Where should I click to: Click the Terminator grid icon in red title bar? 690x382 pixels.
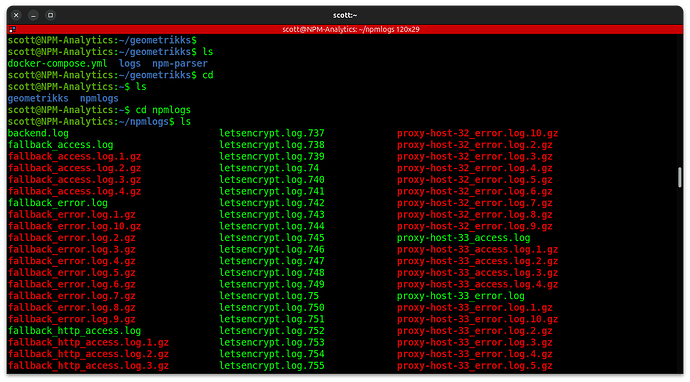[12, 29]
